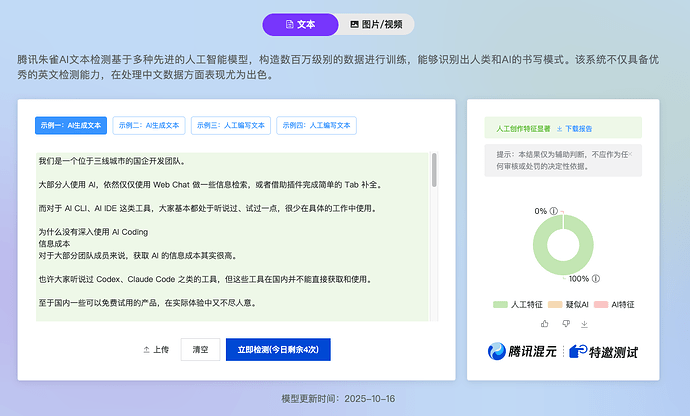690x416 pixels.
Task: Download the report via 下载报告
Action: pos(574,129)
